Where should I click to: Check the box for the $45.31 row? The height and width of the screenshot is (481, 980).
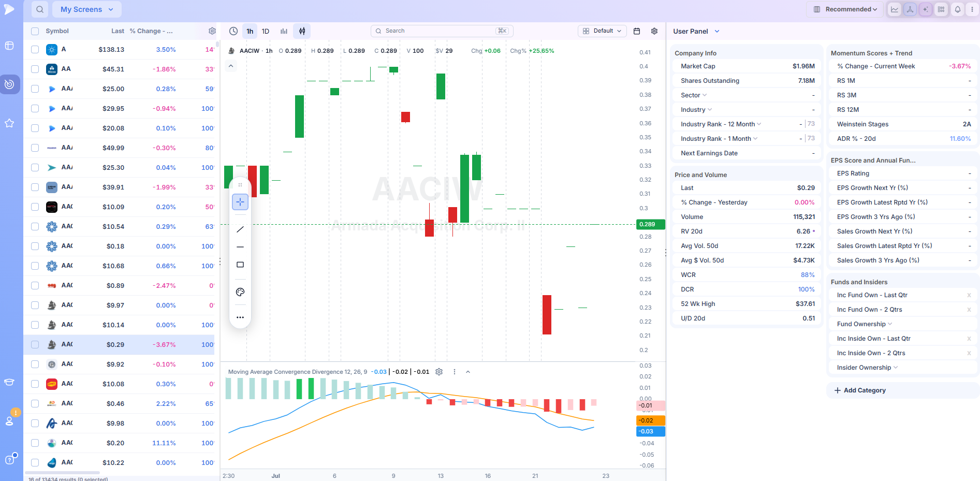click(x=35, y=69)
